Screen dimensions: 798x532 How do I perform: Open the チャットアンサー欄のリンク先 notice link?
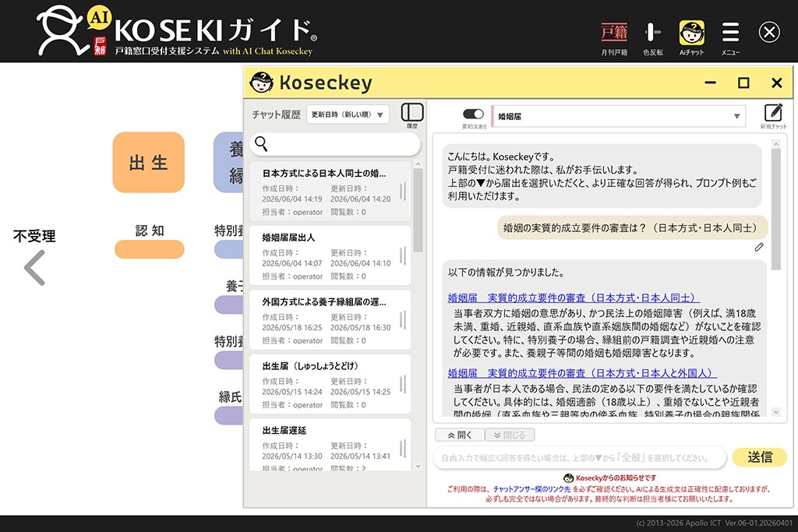tap(531, 488)
